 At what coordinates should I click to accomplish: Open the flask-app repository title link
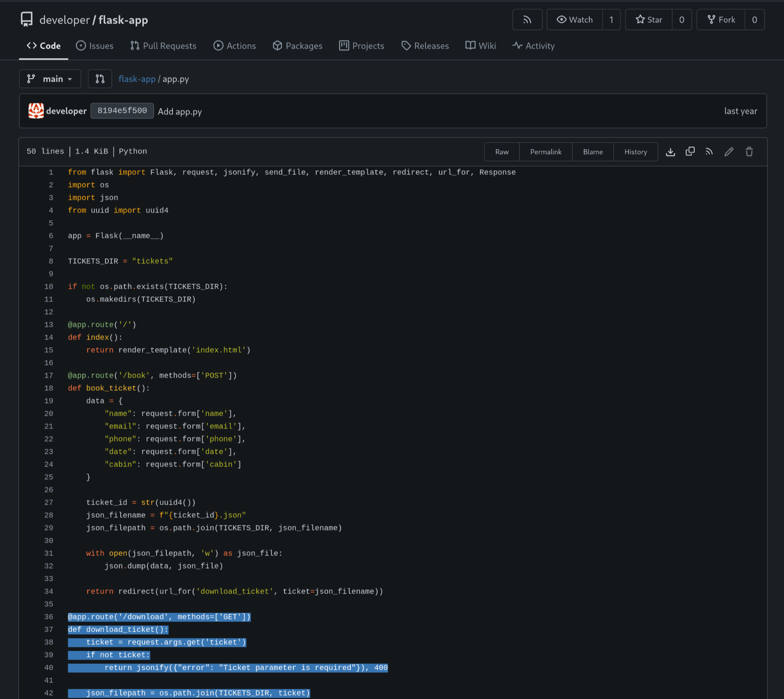[x=123, y=20]
